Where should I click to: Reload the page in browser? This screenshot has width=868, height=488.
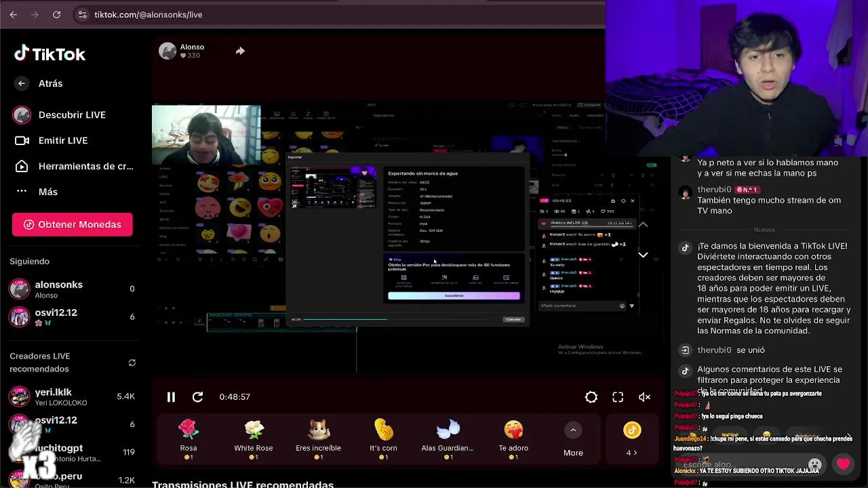[x=57, y=14]
